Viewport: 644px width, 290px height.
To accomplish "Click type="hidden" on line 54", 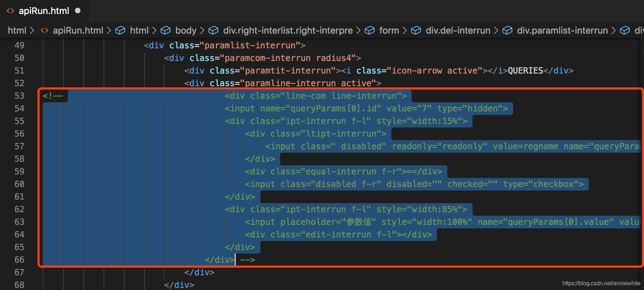I will pyautogui.click(x=470, y=108).
